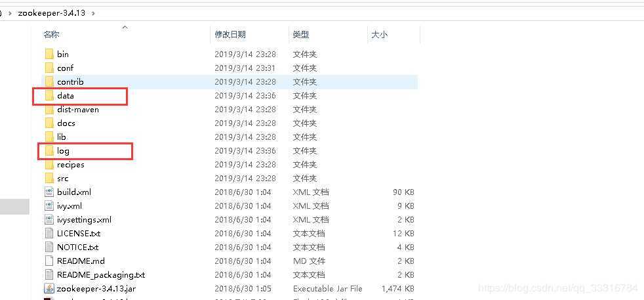Click the highlighted item in left navigation pane
644x300 pixels.
15,206
